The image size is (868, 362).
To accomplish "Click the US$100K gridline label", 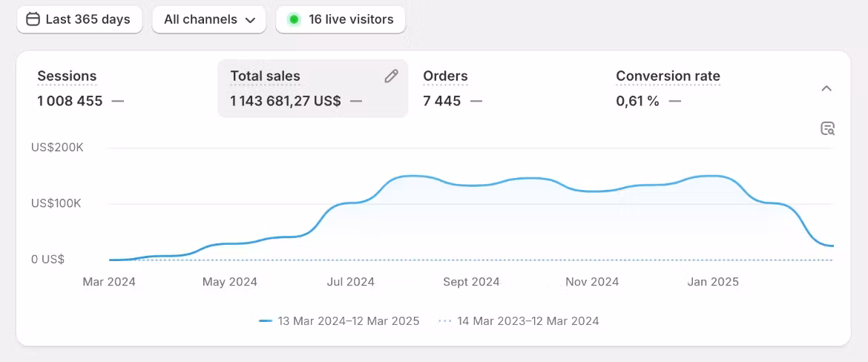I will click(56, 203).
